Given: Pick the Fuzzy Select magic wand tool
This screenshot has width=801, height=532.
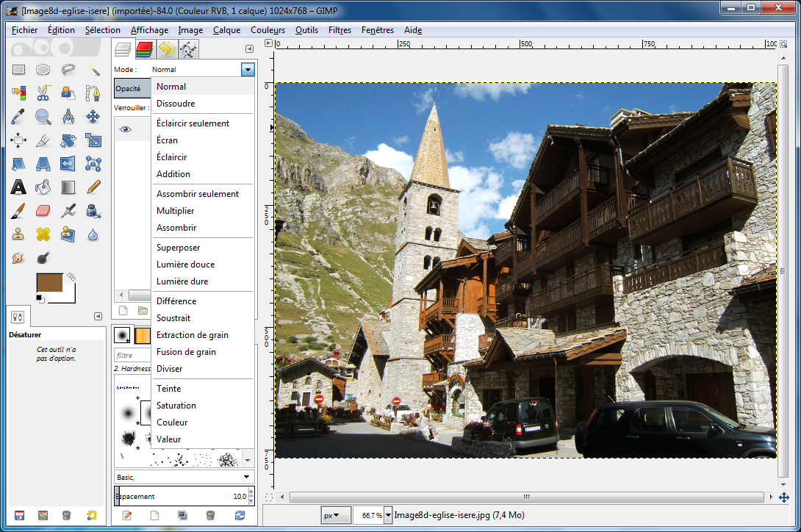Looking at the screenshot, I should click(93, 70).
